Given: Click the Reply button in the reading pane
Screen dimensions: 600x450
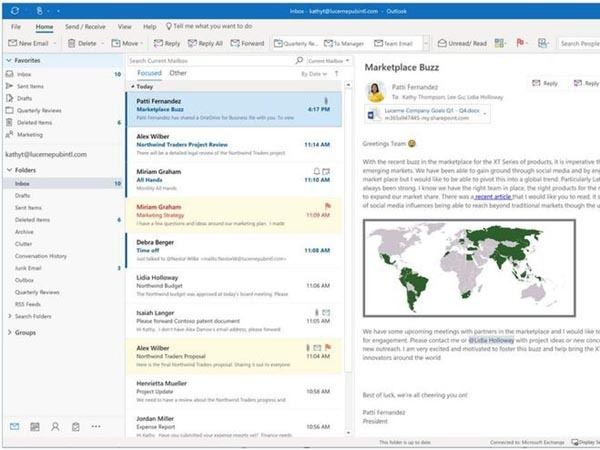Looking at the screenshot, I should coord(545,83).
